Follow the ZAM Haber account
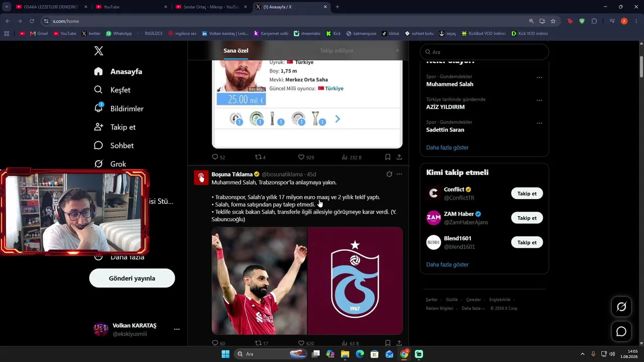Image resolution: width=644 pixels, height=362 pixels. tap(527, 218)
